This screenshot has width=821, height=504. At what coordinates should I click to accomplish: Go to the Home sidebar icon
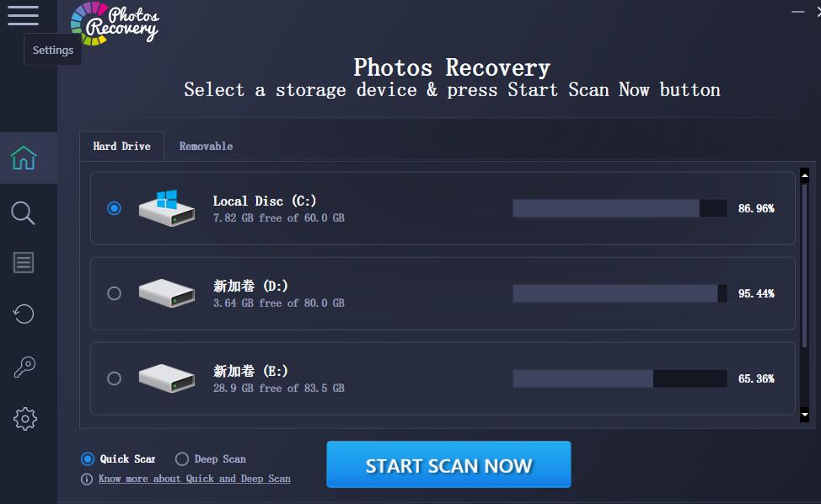[x=24, y=158]
